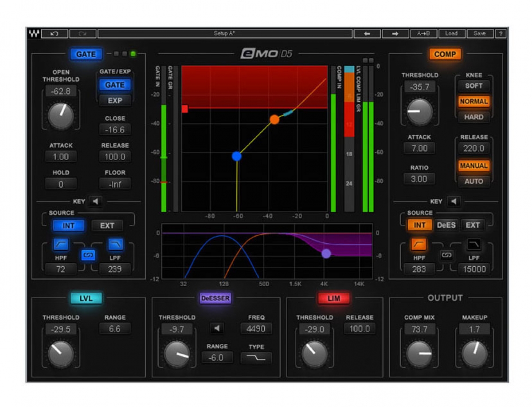Open the help question mark

tap(501, 34)
